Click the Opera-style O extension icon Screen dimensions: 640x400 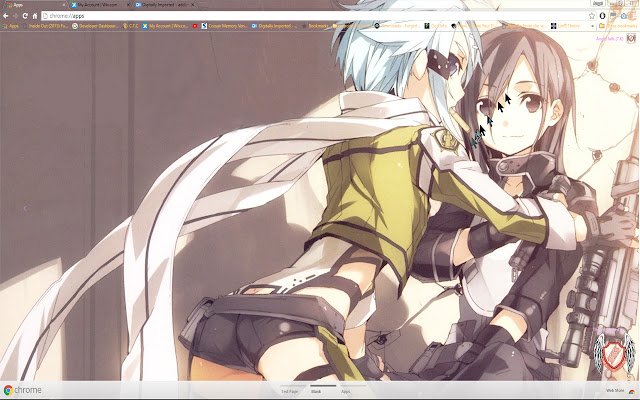click(x=602, y=16)
